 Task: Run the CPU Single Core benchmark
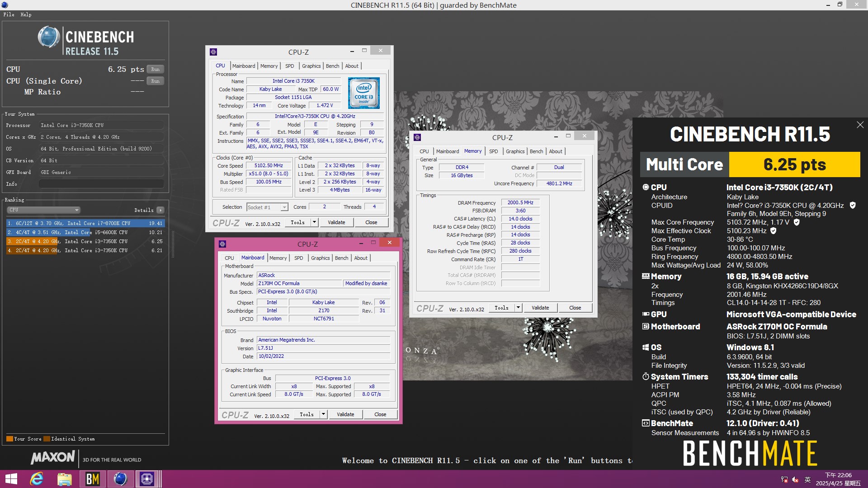click(x=155, y=81)
